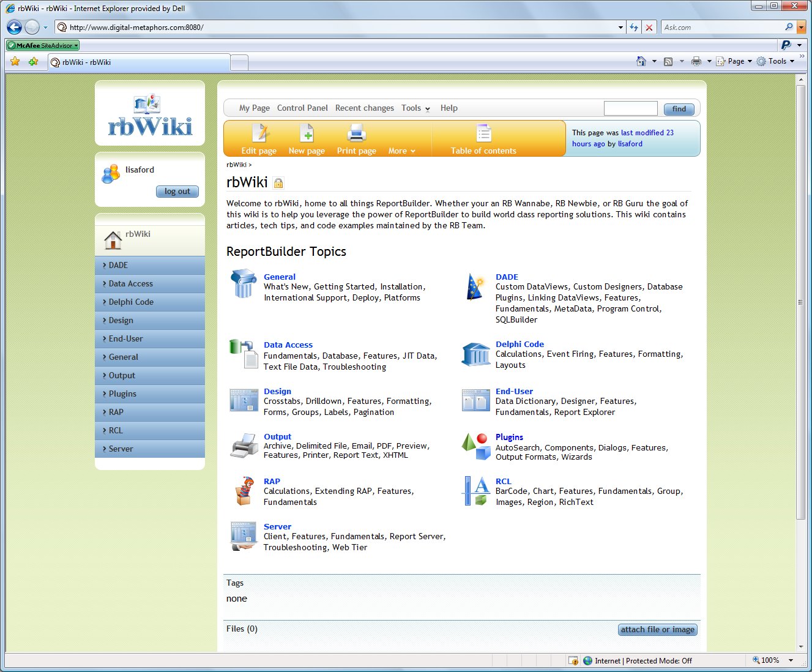
Task: Open the browser Tools menu dropdown
Action: pos(775,61)
